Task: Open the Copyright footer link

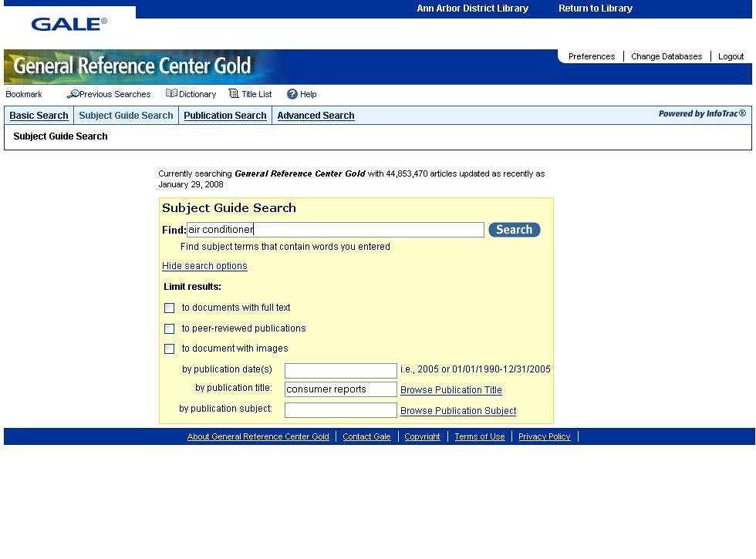Action: pos(422,436)
